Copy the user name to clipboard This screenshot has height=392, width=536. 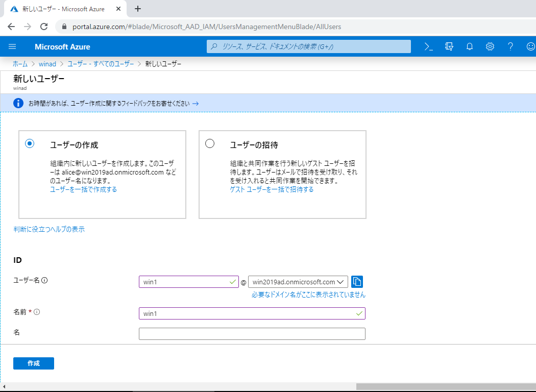coord(357,282)
